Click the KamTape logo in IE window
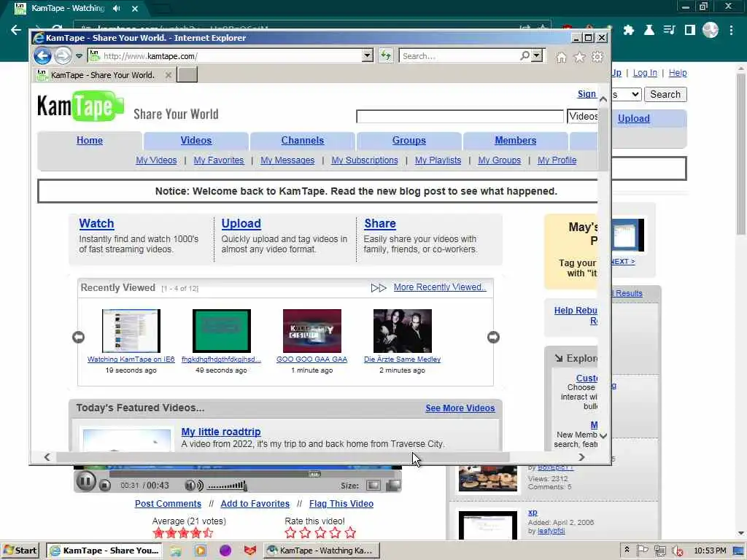Image resolution: width=747 pixels, height=560 pixels. [80, 106]
